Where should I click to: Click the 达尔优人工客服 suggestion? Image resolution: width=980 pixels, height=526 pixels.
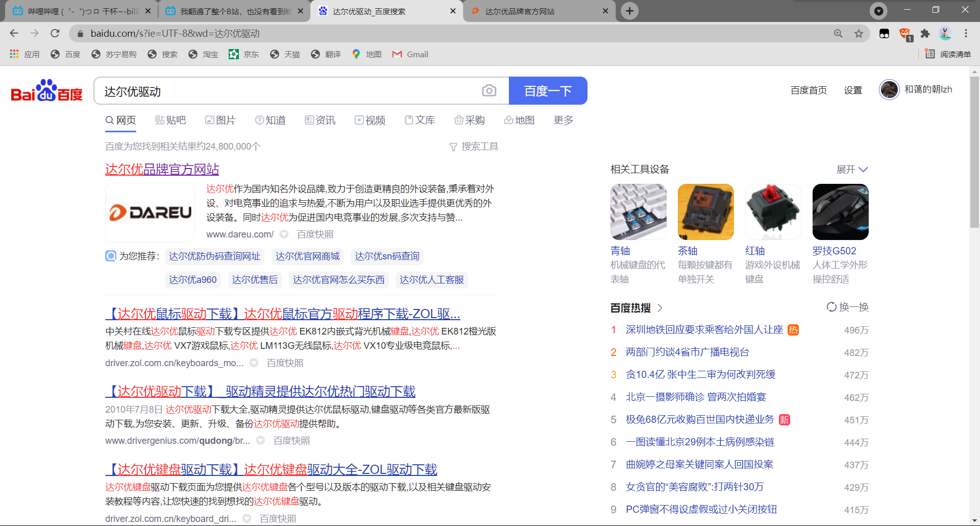pyautogui.click(x=432, y=280)
